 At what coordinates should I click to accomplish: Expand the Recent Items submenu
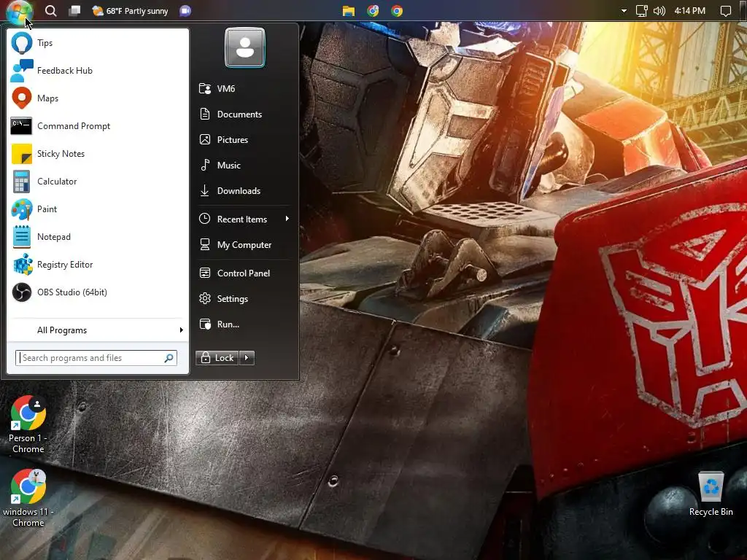(244, 219)
